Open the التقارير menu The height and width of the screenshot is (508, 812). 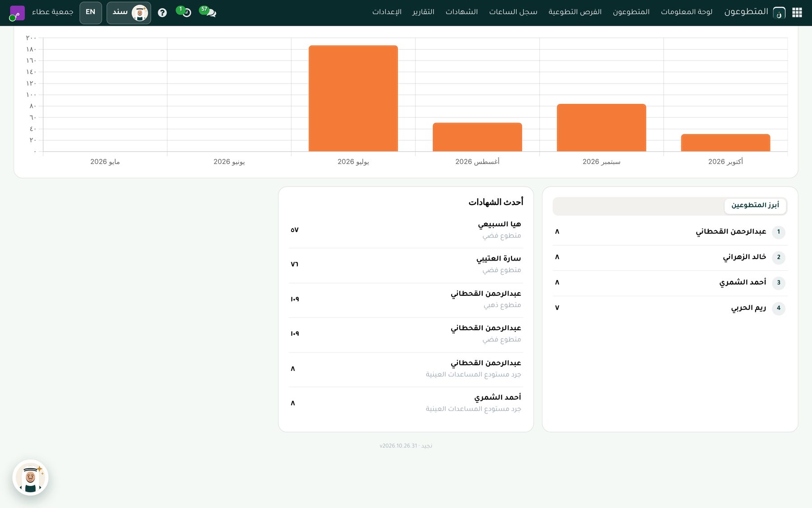(x=423, y=12)
